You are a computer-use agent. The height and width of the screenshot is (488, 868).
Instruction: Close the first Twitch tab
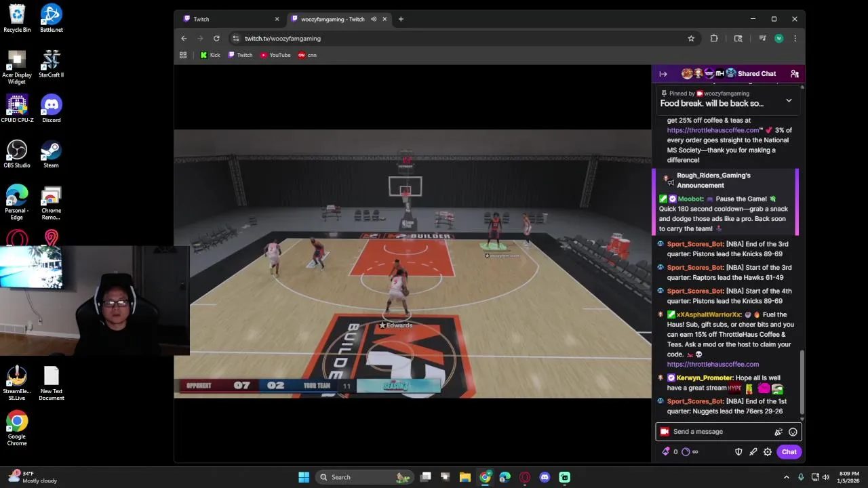click(x=277, y=19)
